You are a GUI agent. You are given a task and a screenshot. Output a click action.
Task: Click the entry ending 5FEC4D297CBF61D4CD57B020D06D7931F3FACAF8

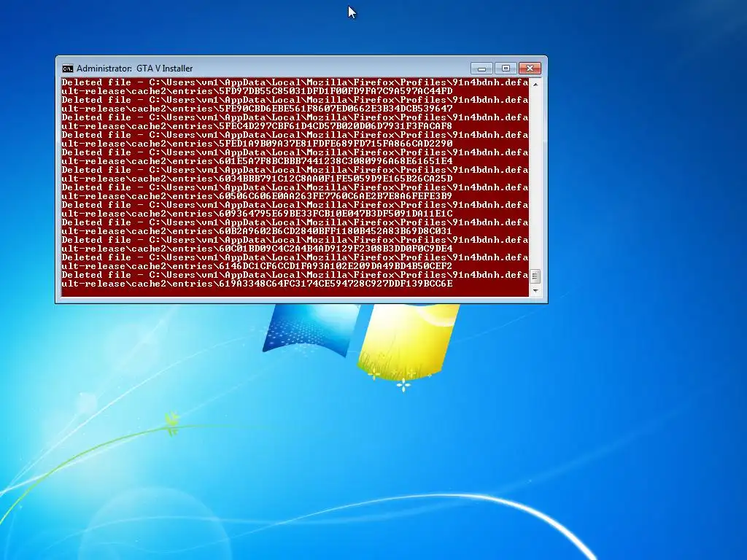[x=295, y=122]
